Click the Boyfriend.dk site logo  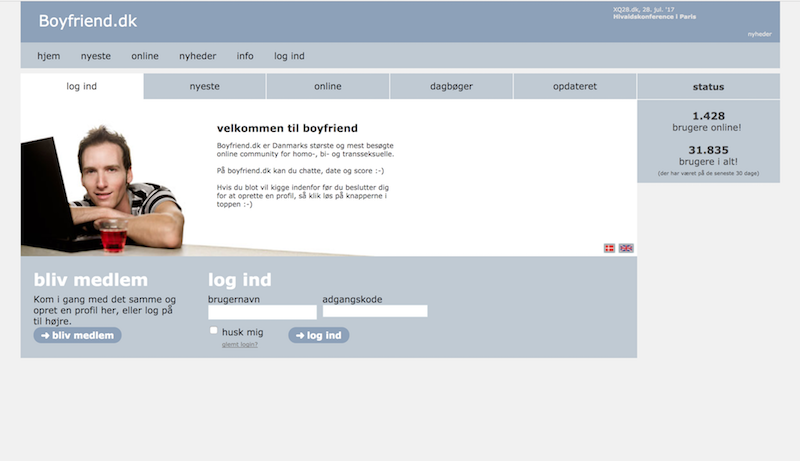pyautogui.click(x=88, y=21)
